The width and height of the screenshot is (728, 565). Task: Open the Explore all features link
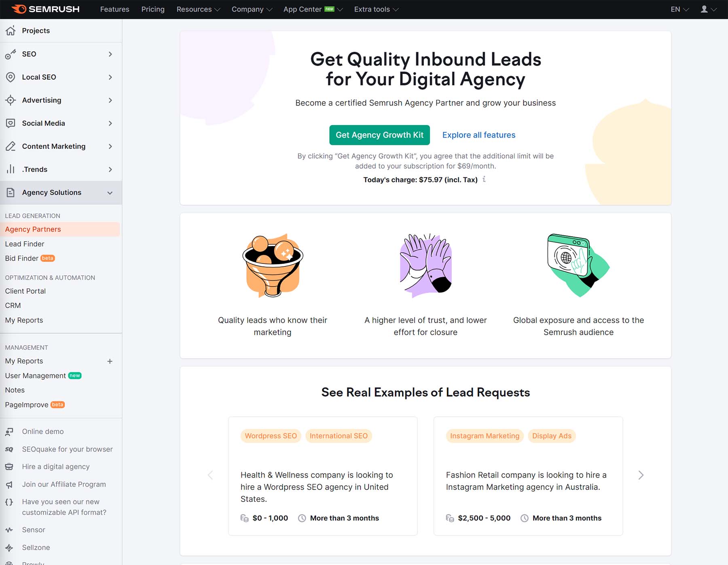coord(478,135)
